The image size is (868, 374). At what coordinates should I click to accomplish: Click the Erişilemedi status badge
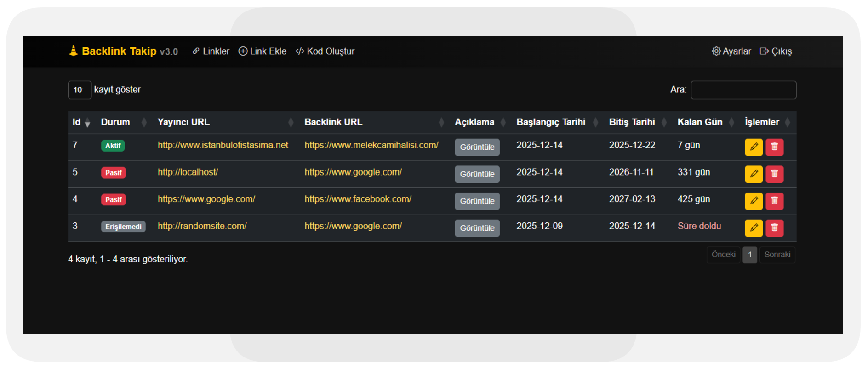coord(123,227)
